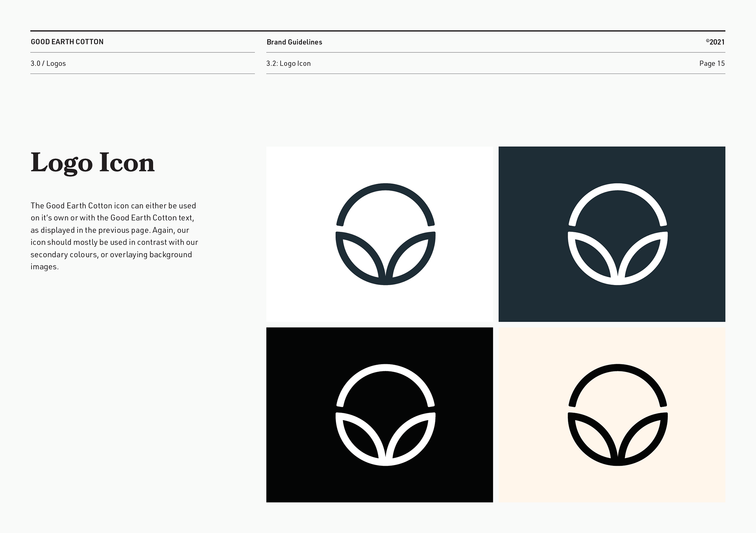Click the 3.2: Logo Icon subsection label
This screenshot has height=533, width=756.
pyautogui.click(x=288, y=63)
